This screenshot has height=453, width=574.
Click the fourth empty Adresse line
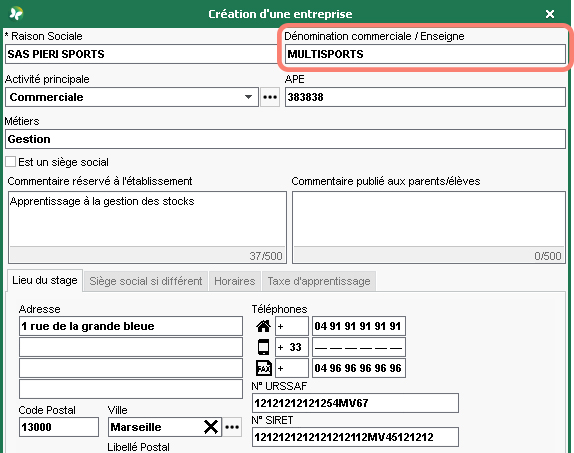(131, 389)
